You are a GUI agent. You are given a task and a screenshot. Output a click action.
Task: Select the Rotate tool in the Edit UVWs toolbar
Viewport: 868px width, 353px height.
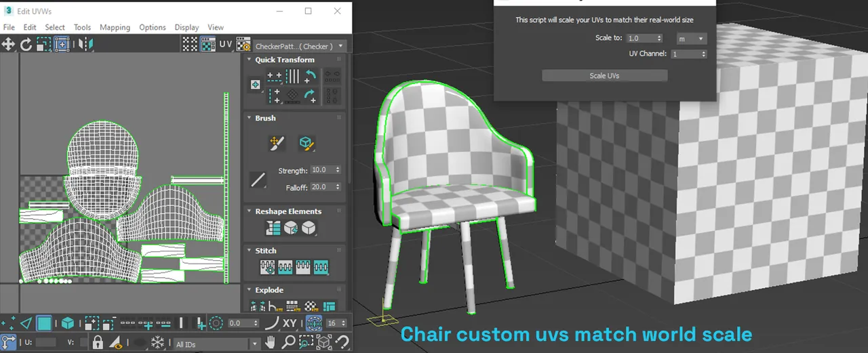(26, 44)
